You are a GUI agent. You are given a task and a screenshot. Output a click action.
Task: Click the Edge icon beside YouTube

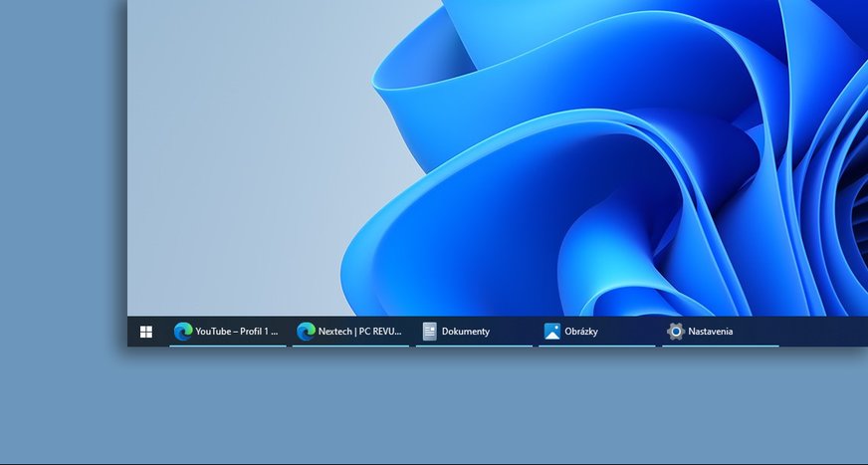click(182, 332)
